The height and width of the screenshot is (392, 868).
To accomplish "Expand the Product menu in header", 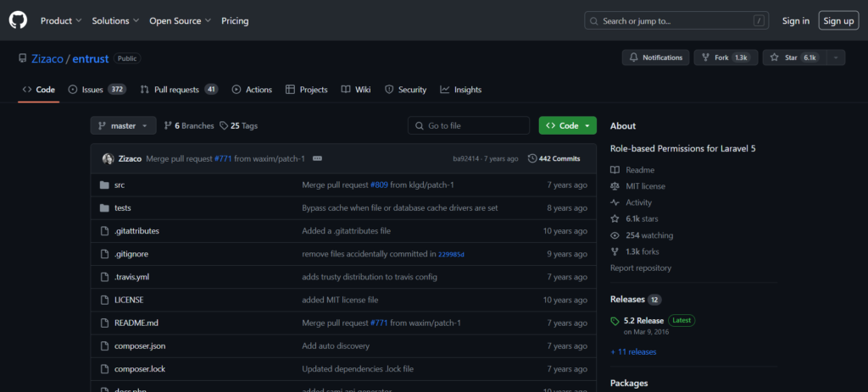I will tap(61, 20).
